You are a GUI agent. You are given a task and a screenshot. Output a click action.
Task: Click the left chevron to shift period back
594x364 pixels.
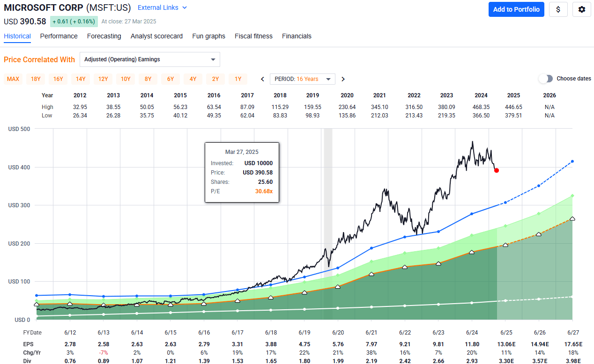(x=262, y=79)
